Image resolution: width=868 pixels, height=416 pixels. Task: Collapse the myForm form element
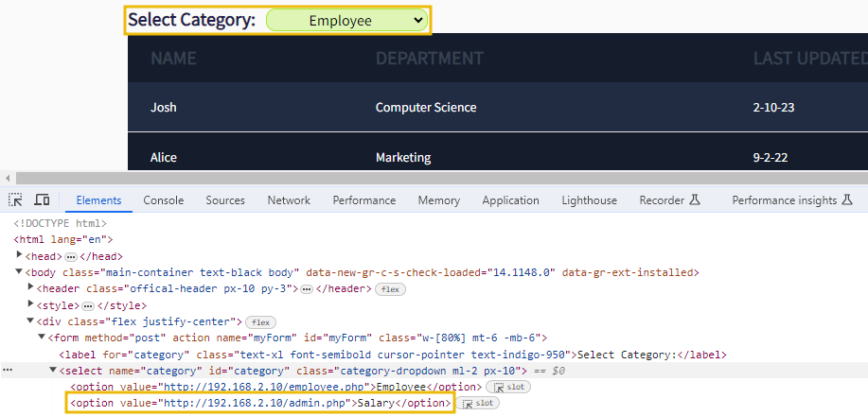(x=42, y=338)
